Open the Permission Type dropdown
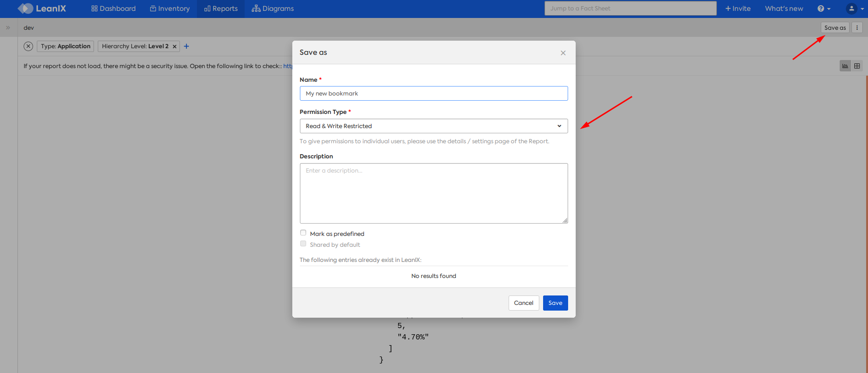Screen dimensions: 868x373 coord(434,126)
